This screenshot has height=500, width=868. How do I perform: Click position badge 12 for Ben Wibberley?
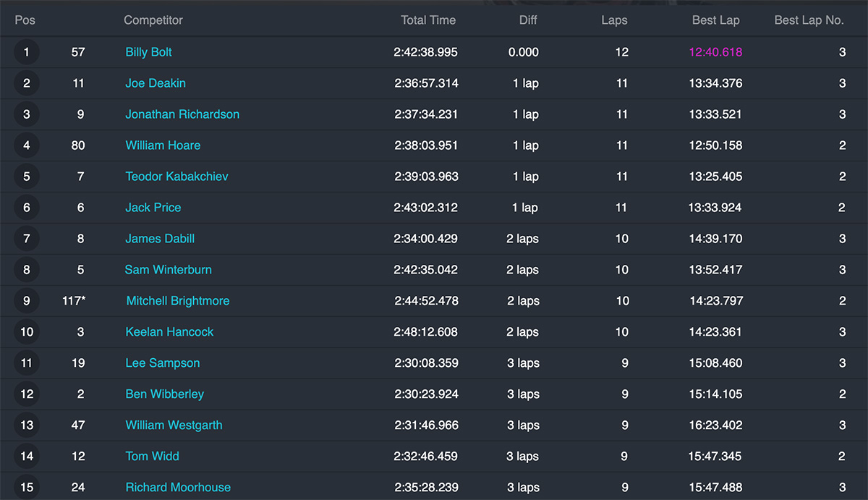point(27,394)
